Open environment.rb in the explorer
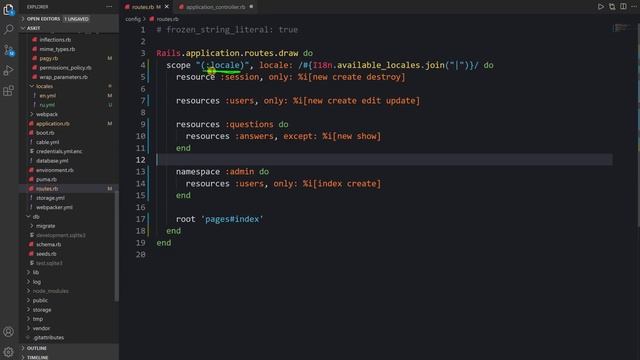This screenshot has width=640, height=360. click(55, 170)
